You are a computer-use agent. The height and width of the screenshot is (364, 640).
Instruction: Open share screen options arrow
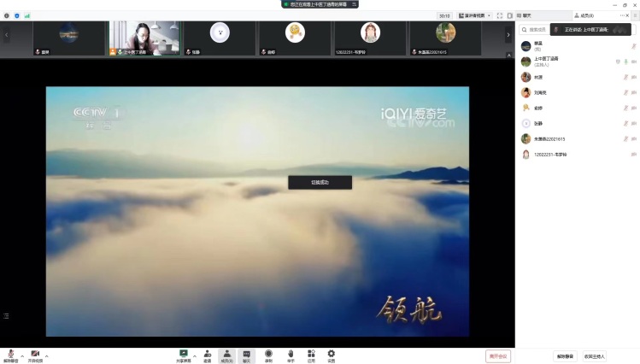pyautogui.click(x=195, y=355)
